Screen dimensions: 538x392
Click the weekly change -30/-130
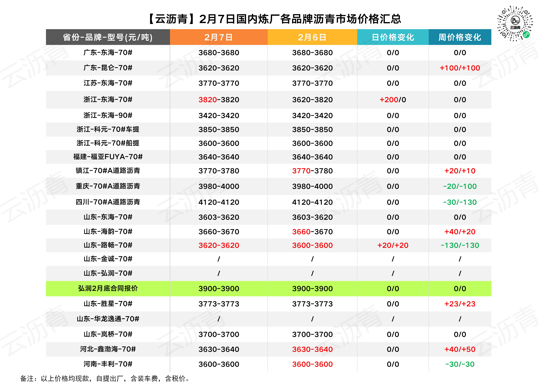tap(460, 202)
